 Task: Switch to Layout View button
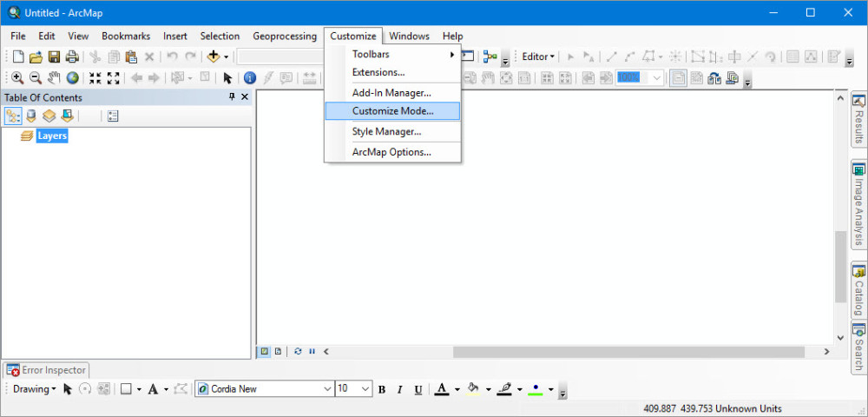click(278, 351)
